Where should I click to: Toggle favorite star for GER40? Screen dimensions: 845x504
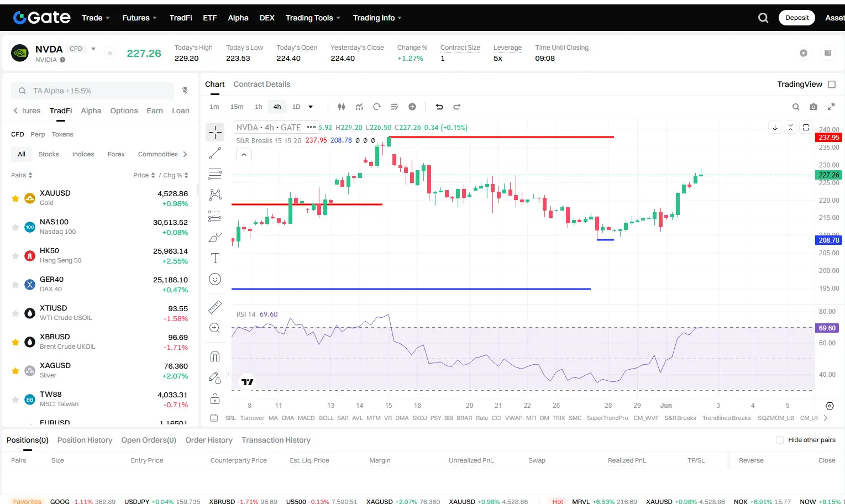(x=15, y=284)
